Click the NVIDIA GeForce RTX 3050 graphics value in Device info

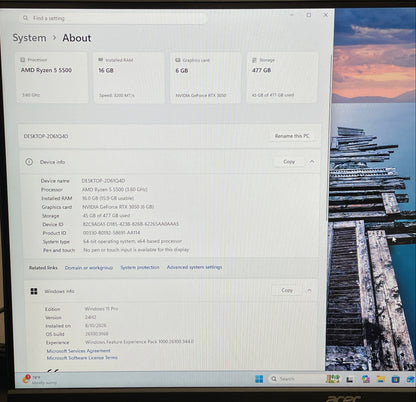click(x=118, y=207)
